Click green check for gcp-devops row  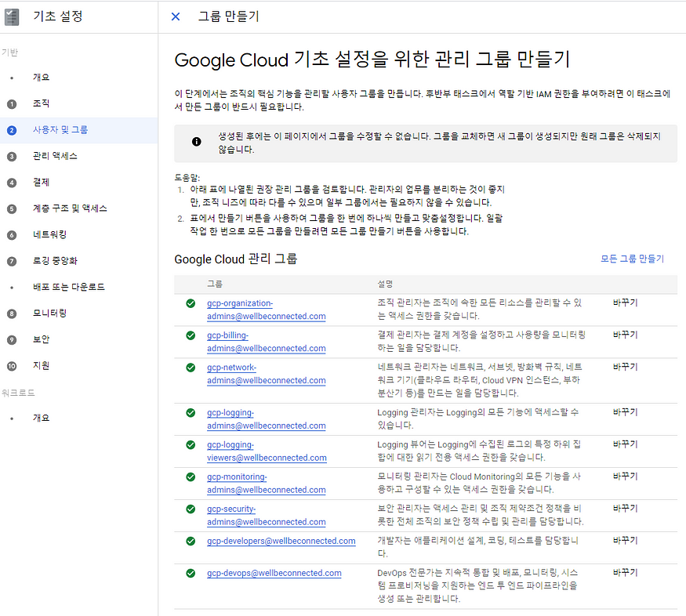(191, 573)
